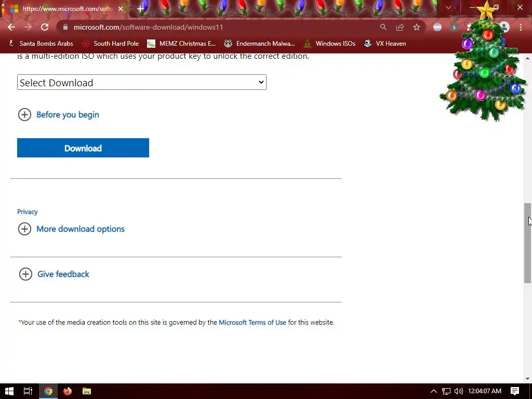This screenshot has height=399, width=532.
Task: Open the volume speaker tray icon
Action: point(458,391)
